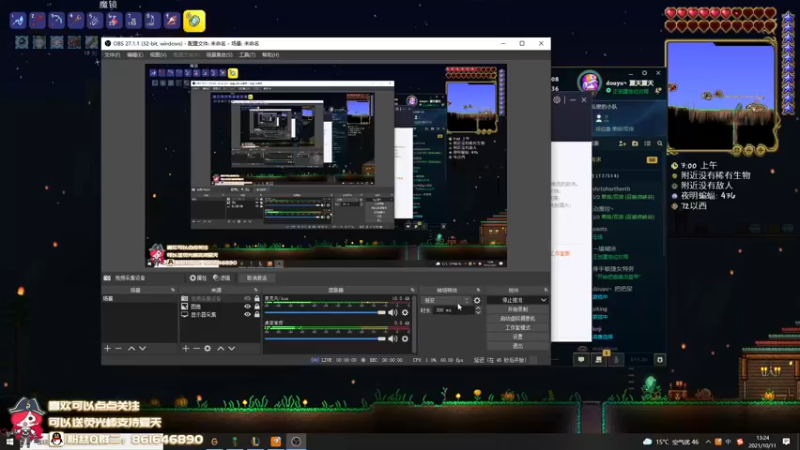
Task: Open the 视图(V) menu in OBS
Action: tap(158, 55)
